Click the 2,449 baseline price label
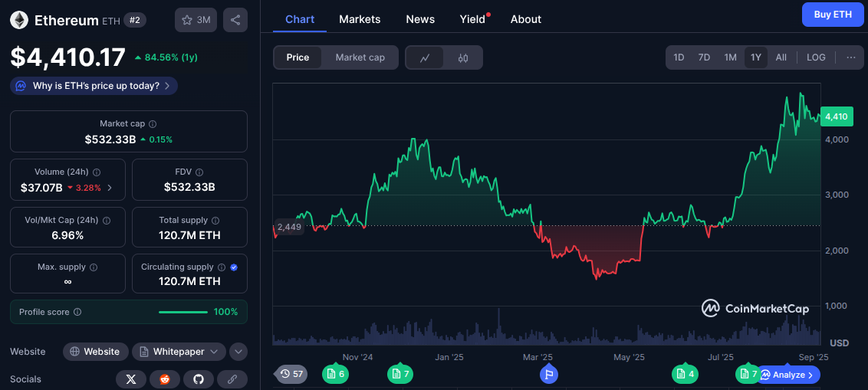 [x=289, y=227]
